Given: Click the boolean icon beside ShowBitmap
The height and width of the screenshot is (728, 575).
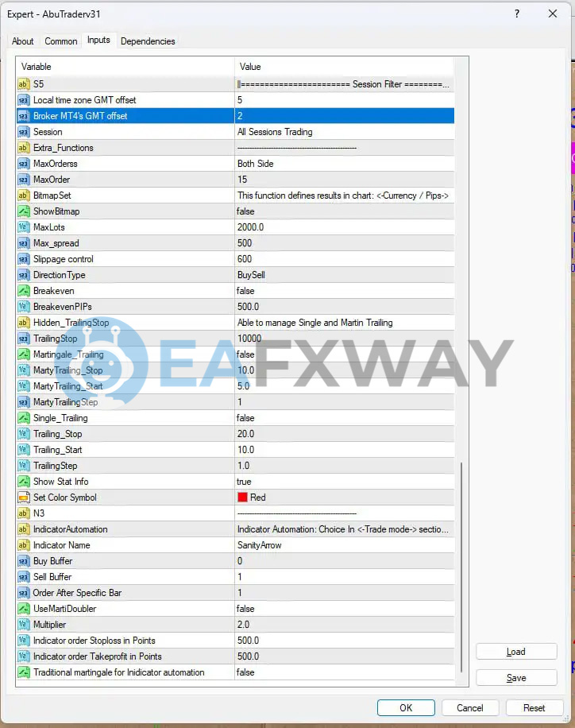Looking at the screenshot, I should pyautogui.click(x=23, y=211).
